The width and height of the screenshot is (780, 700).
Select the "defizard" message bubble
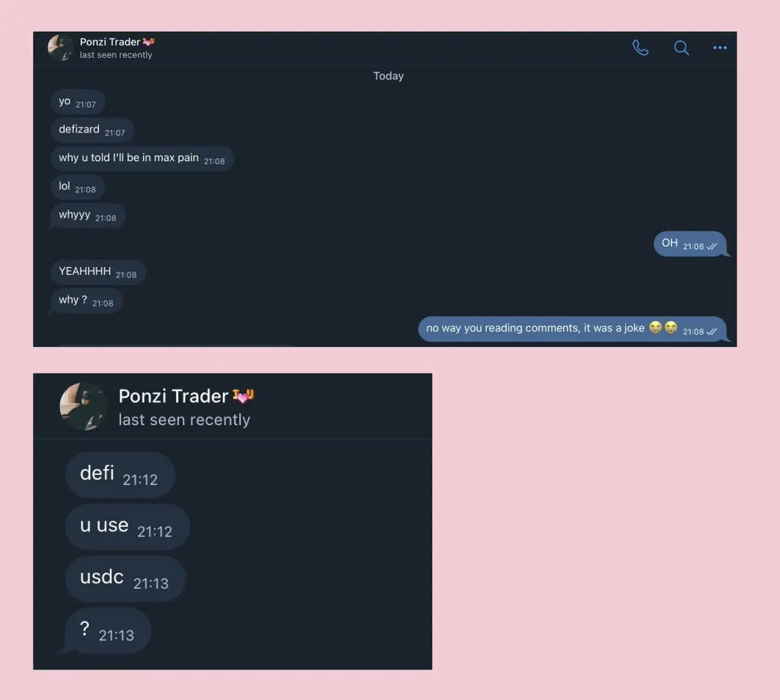pyautogui.click(x=92, y=130)
